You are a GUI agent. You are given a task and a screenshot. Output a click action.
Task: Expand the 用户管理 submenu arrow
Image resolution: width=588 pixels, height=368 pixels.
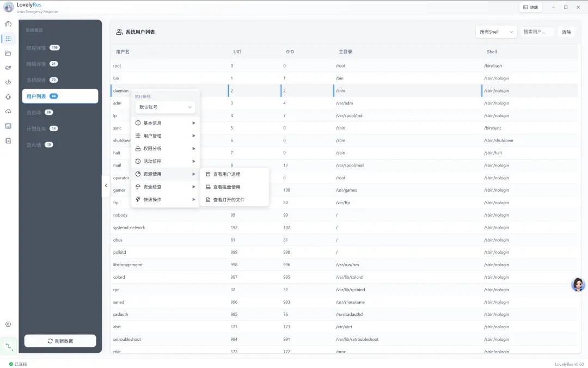click(194, 136)
